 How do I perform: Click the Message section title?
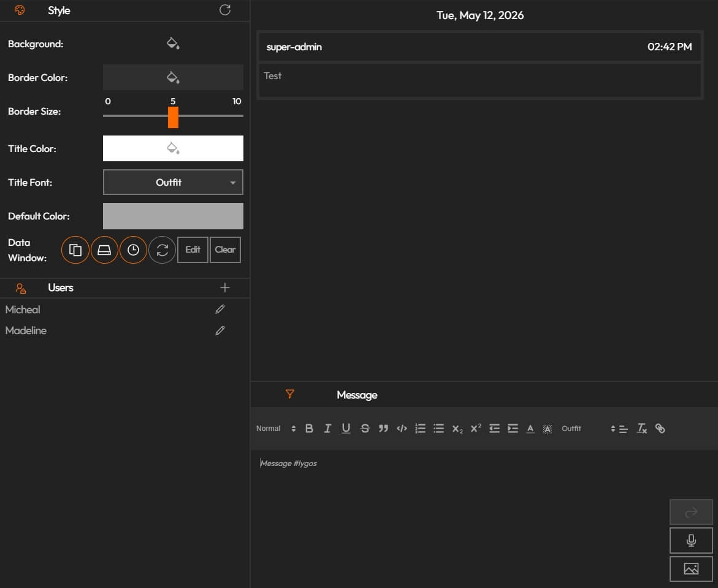pyautogui.click(x=357, y=395)
